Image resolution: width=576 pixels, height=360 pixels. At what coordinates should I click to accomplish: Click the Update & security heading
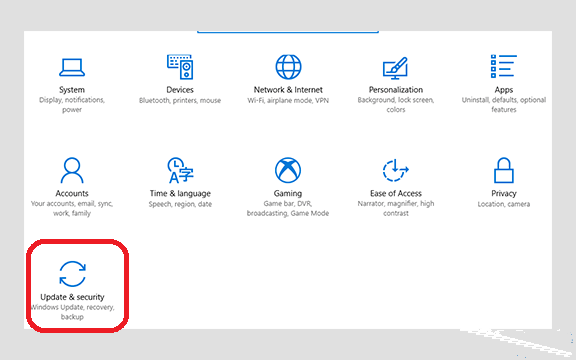tap(72, 297)
